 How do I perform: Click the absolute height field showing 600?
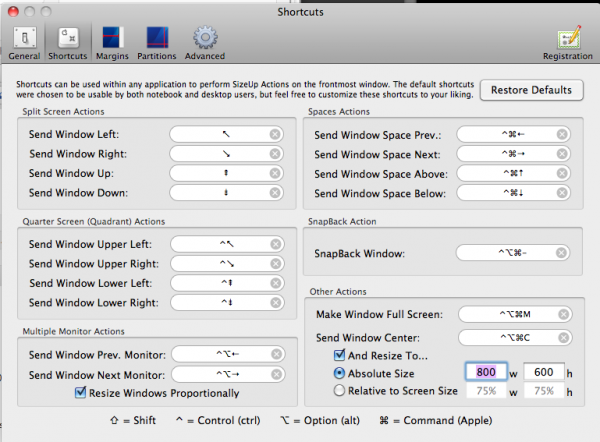click(x=544, y=372)
